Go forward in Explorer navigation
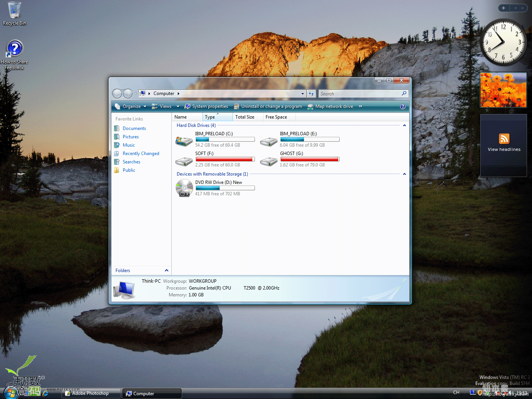The image size is (532, 399). pos(128,93)
